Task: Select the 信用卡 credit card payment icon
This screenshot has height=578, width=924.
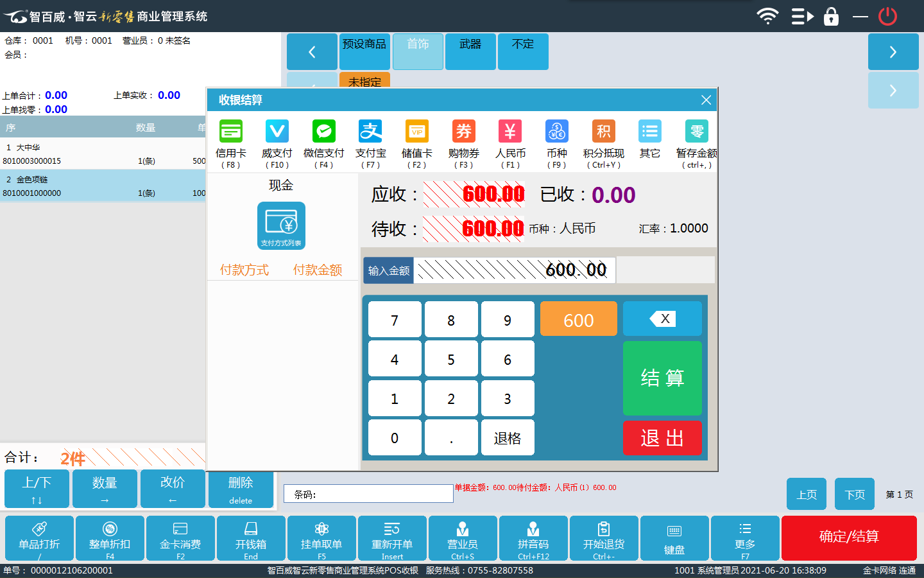Action: click(230, 132)
